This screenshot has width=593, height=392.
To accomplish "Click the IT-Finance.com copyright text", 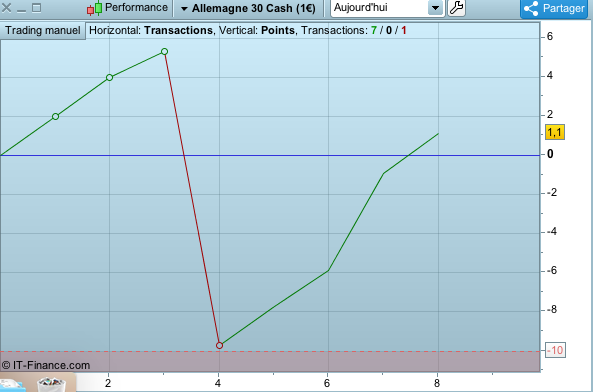I will click(x=46, y=365).
